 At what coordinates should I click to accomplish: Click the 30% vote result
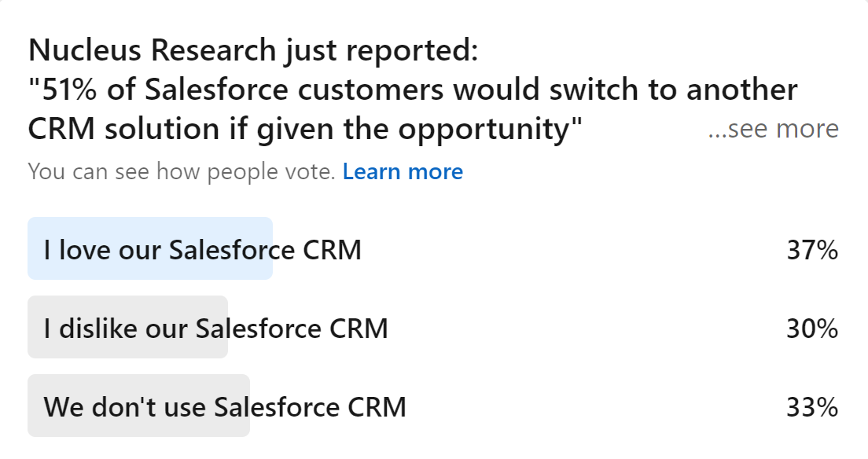tap(812, 329)
